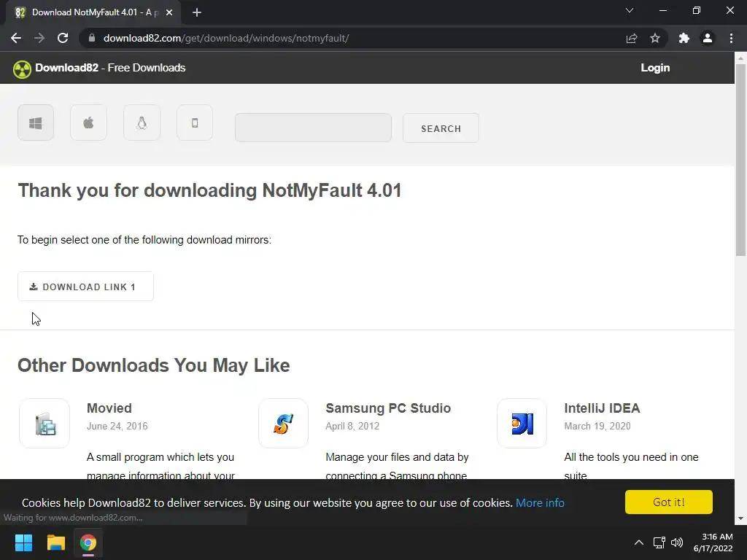Select the mobile phone platform icon
Screen dimensions: 747x560
195,122
